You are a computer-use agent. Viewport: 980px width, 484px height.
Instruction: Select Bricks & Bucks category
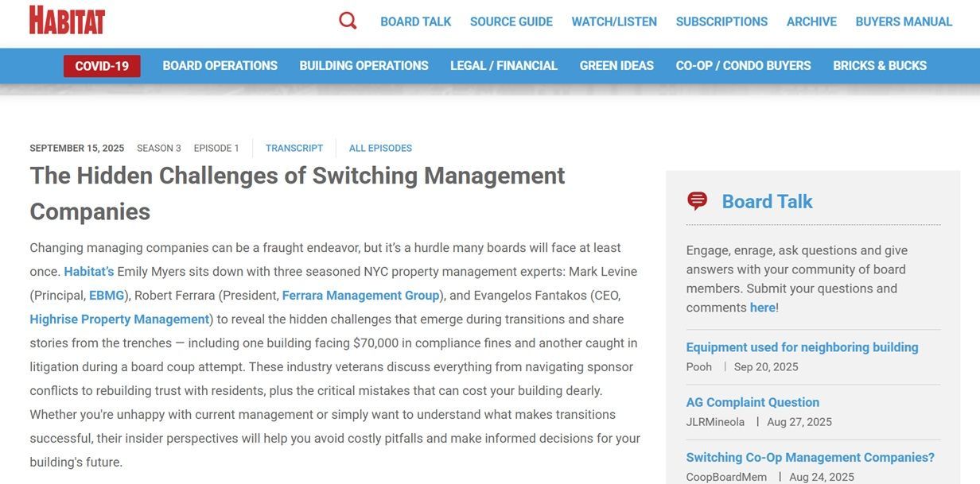tap(880, 66)
